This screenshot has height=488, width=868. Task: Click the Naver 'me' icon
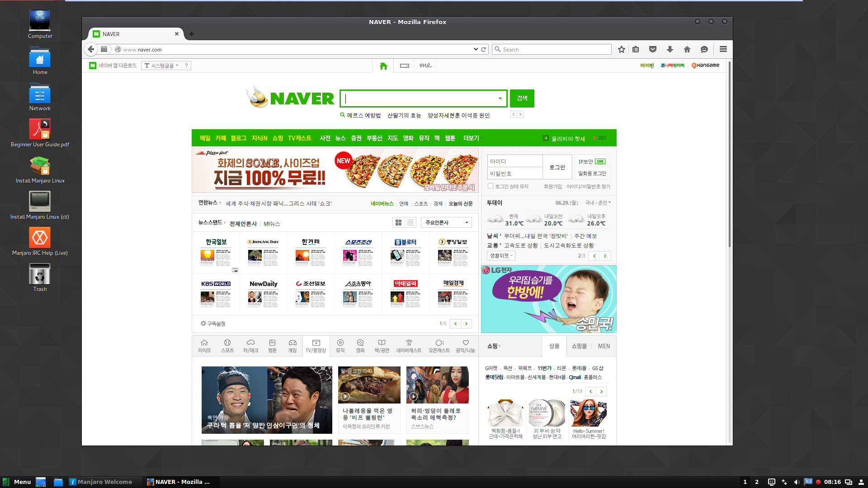(x=425, y=66)
